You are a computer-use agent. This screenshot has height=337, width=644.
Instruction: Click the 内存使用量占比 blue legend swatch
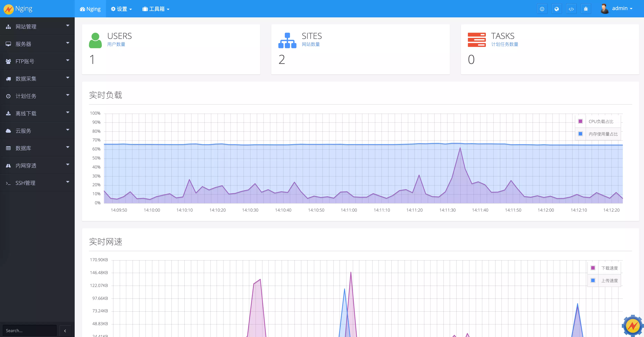click(580, 134)
